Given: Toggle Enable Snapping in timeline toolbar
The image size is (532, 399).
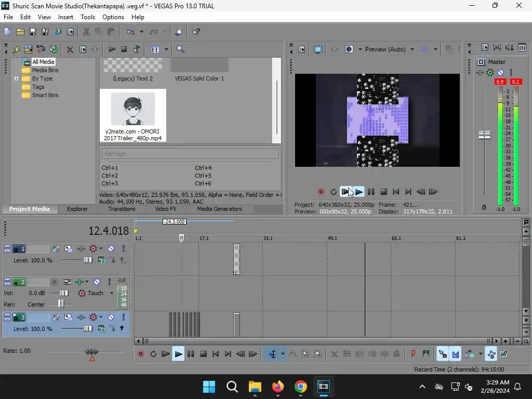Looking at the screenshot, I should 443,354.
